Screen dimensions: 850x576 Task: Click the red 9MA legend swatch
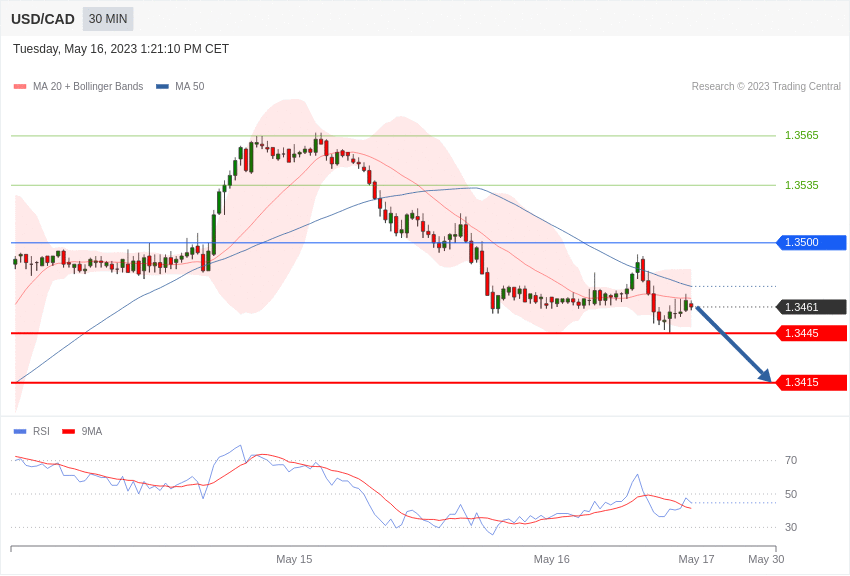[x=69, y=432]
